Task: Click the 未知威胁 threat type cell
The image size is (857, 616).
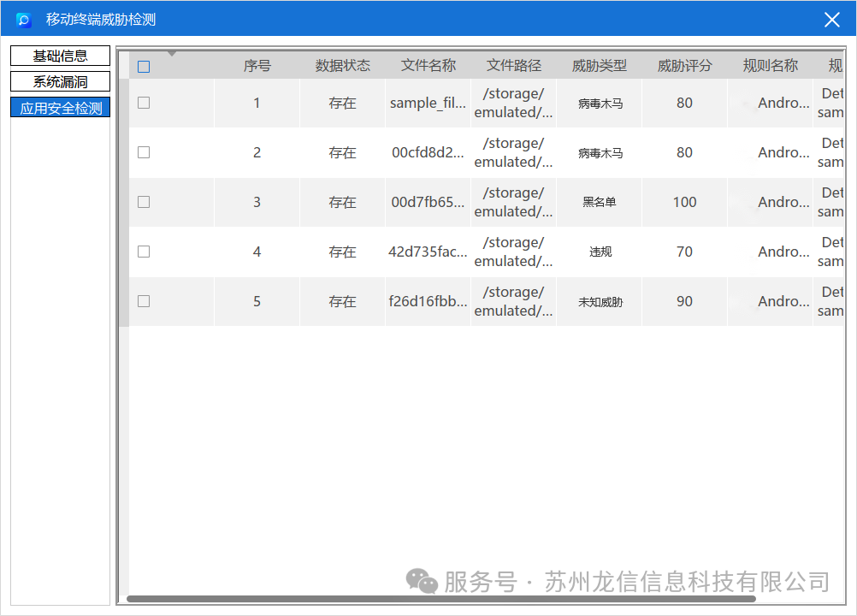Action: 599,302
